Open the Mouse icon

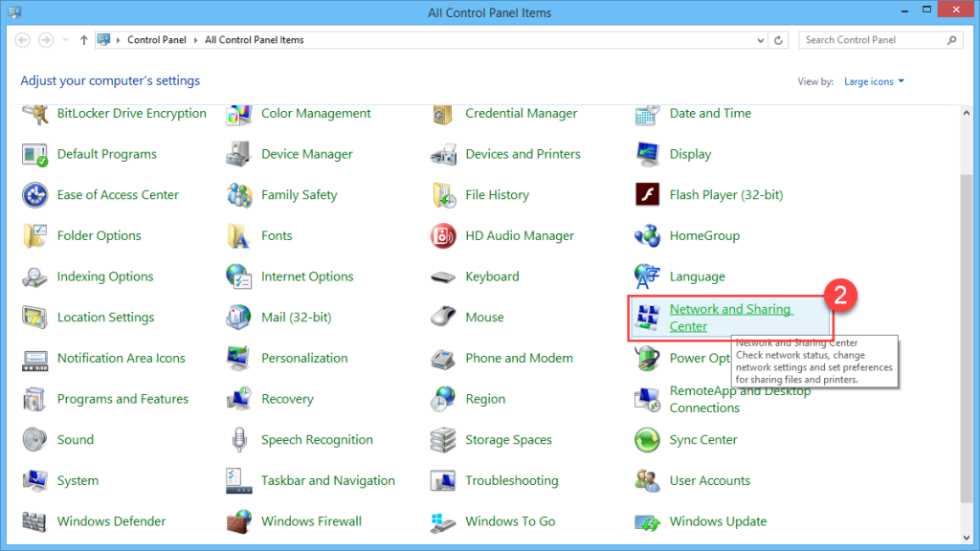click(x=443, y=316)
